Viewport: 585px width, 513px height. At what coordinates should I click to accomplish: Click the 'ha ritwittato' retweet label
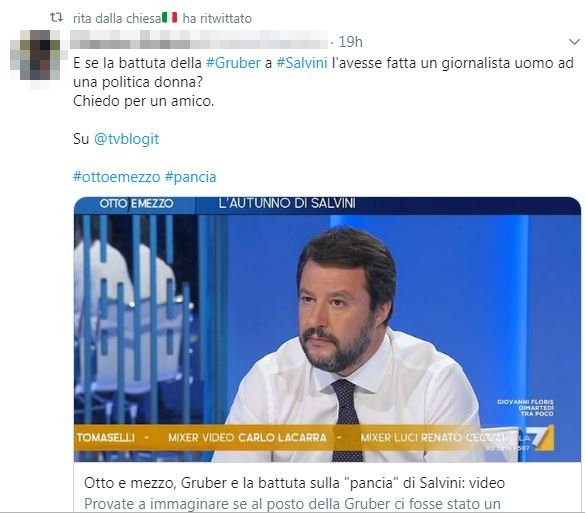(217, 18)
